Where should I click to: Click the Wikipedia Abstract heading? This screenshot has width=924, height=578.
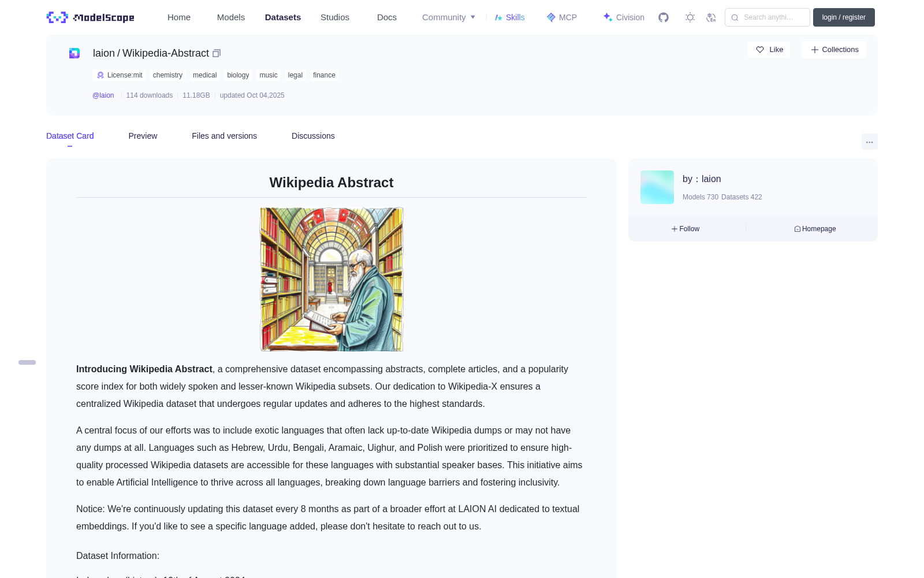331,183
